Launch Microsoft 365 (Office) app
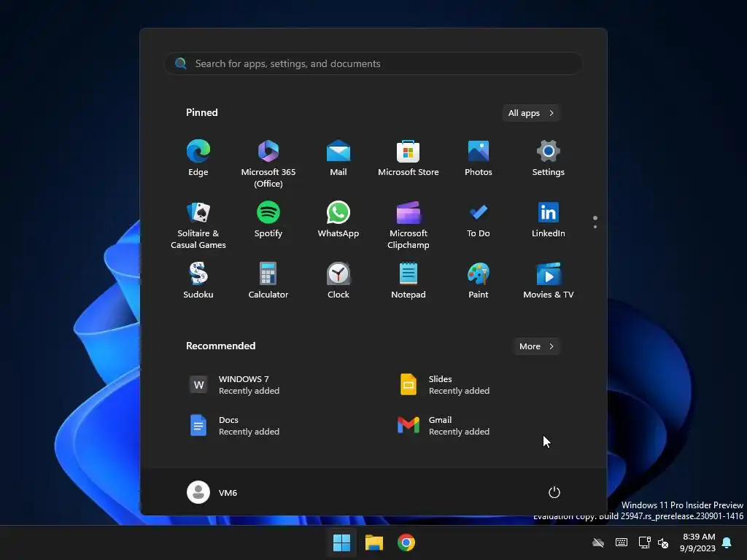The height and width of the screenshot is (560, 747). [268, 164]
